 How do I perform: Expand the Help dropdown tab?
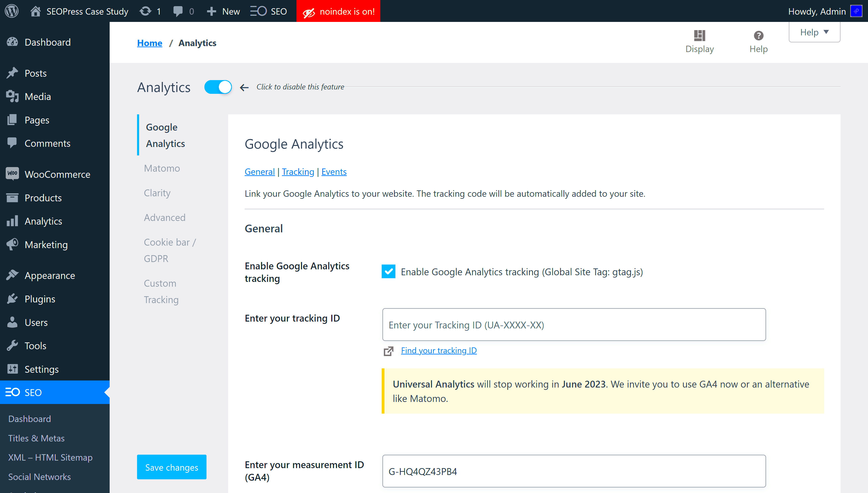814,32
